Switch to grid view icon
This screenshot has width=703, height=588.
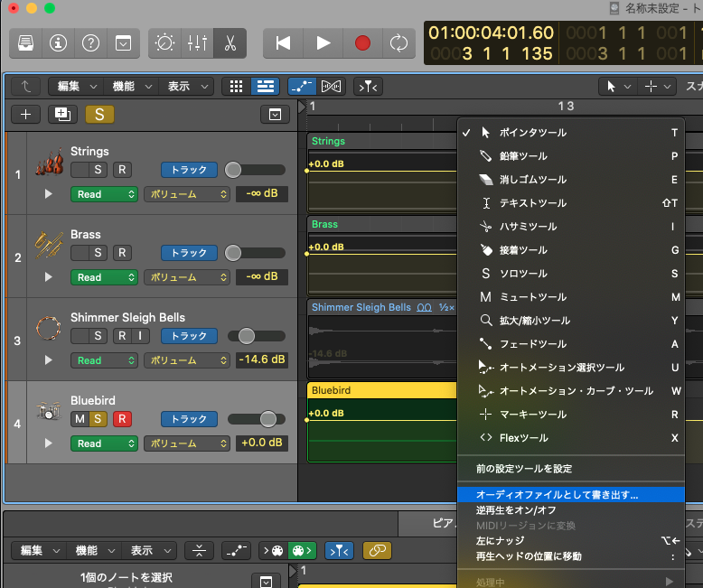tap(236, 87)
